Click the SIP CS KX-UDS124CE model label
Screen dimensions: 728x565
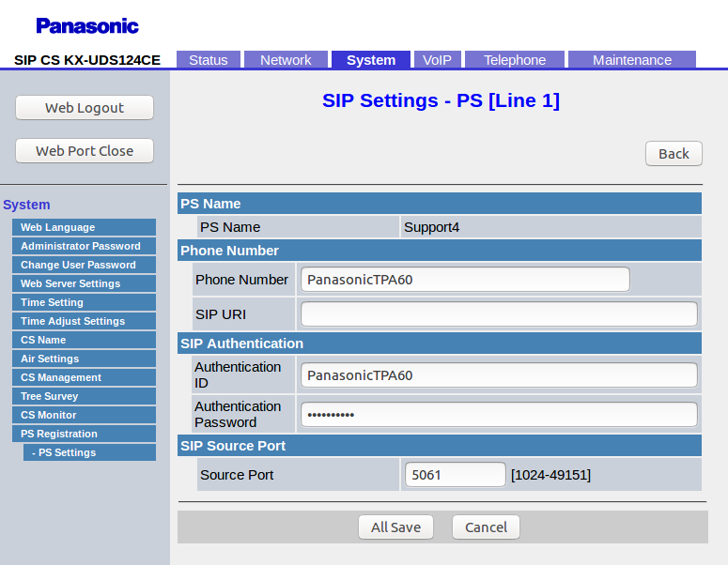(87, 60)
